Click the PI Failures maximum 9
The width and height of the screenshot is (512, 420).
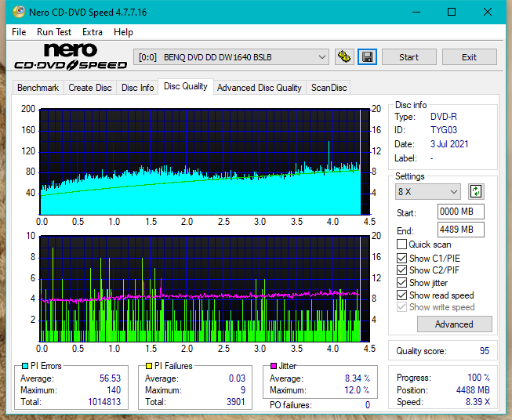click(243, 390)
